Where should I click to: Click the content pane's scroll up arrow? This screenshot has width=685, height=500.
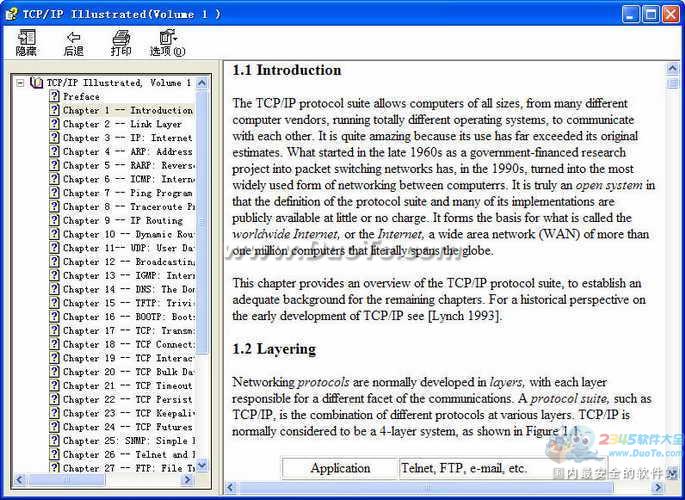[671, 69]
